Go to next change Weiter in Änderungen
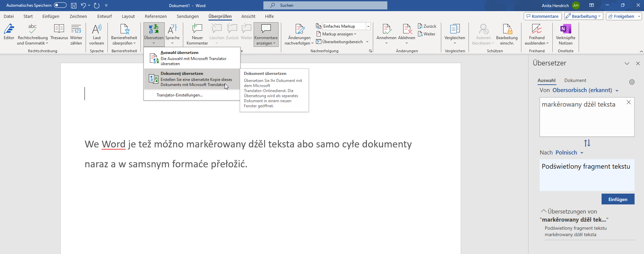The width and height of the screenshot is (644, 254). 427,34
